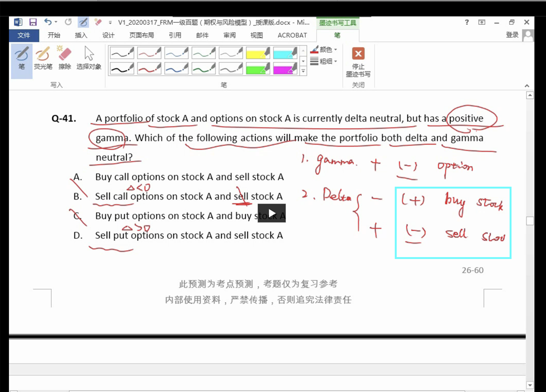This screenshot has height=392, width=546.
Task: Sign in via 登录 link
Action: tap(512, 35)
